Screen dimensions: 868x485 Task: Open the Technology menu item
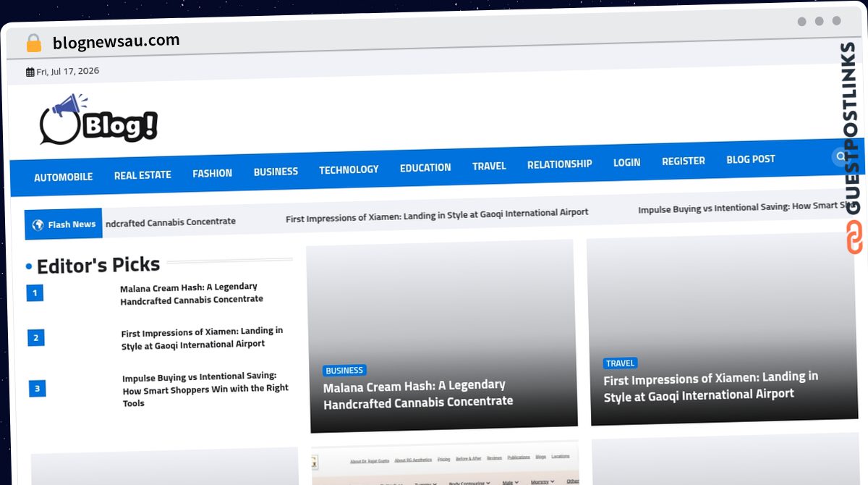click(349, 169)
